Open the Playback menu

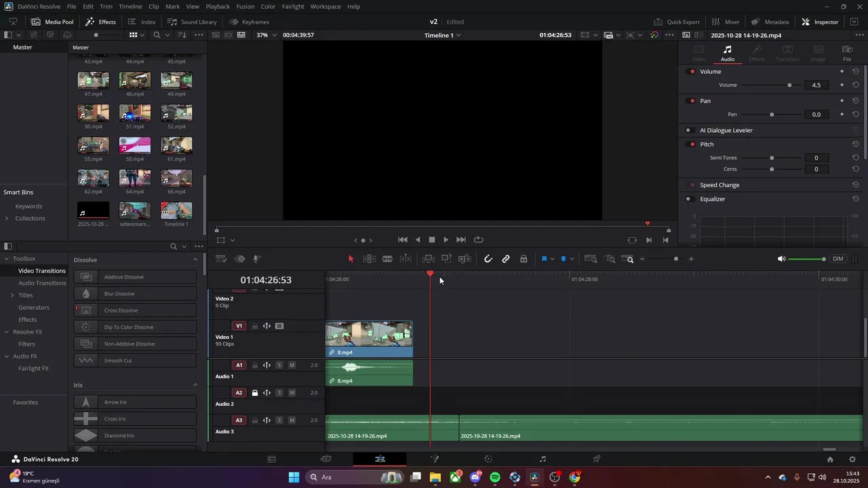coord(218,6)
